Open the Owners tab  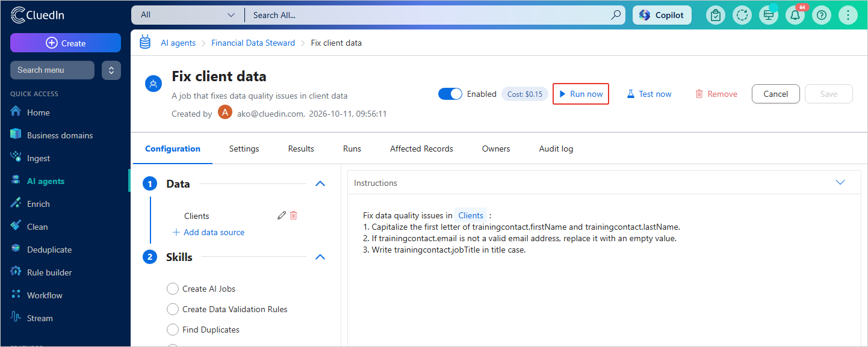coord(496,149)
